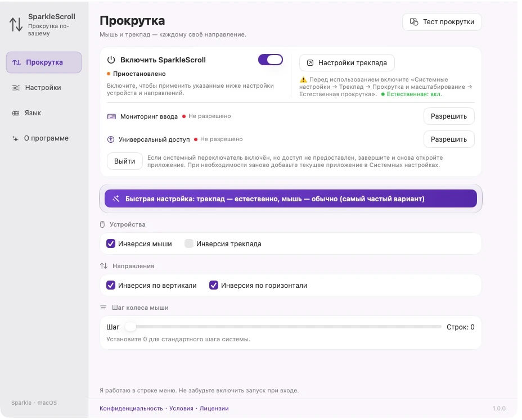Open the Настройки sidebar tab
Viewport: 522px width, 420px height.
pos(44,88)
